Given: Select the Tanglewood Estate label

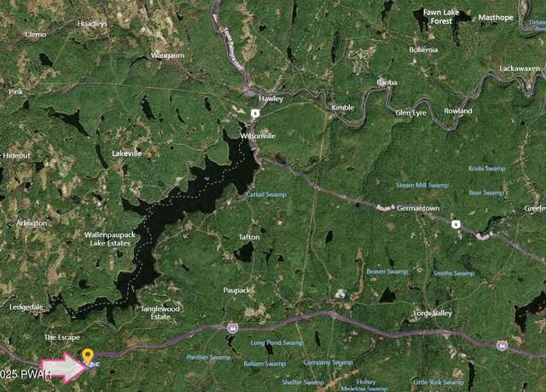Looking at the screenshot, I should click(x=160, y=313).
